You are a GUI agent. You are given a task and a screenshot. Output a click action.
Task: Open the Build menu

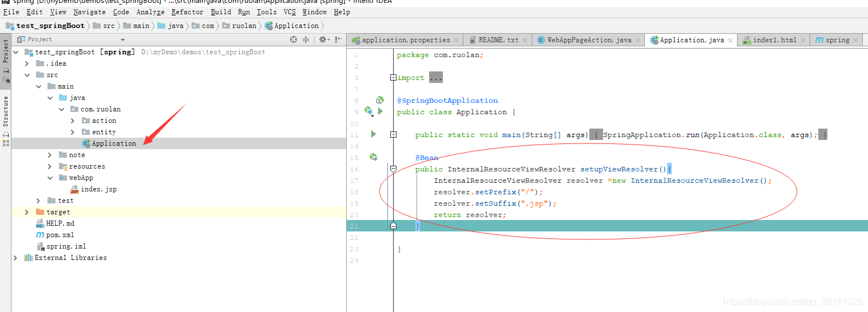[221, 11]
